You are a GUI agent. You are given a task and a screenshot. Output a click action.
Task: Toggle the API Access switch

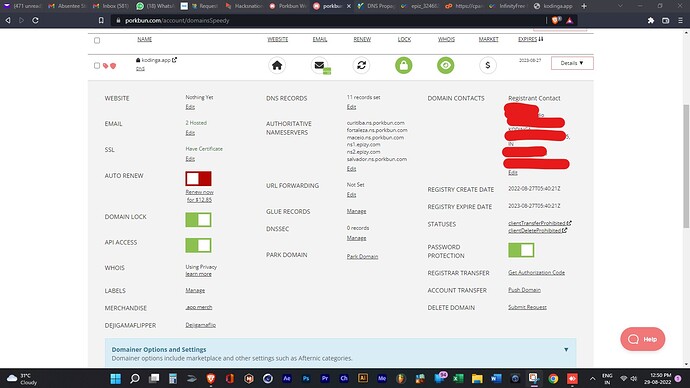(198, 245)
